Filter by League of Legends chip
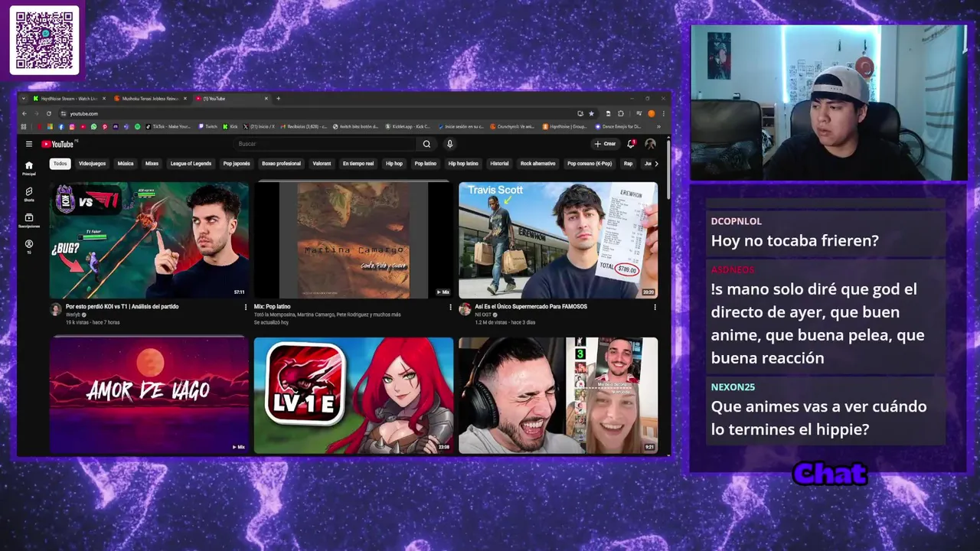 coord(191,163)
